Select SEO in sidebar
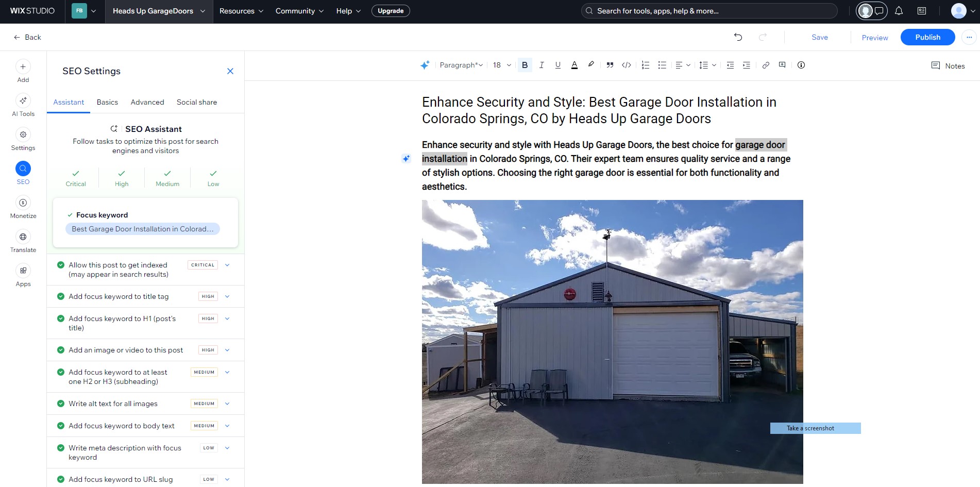The height and width of the screenshot is (487, 980). 23,173
